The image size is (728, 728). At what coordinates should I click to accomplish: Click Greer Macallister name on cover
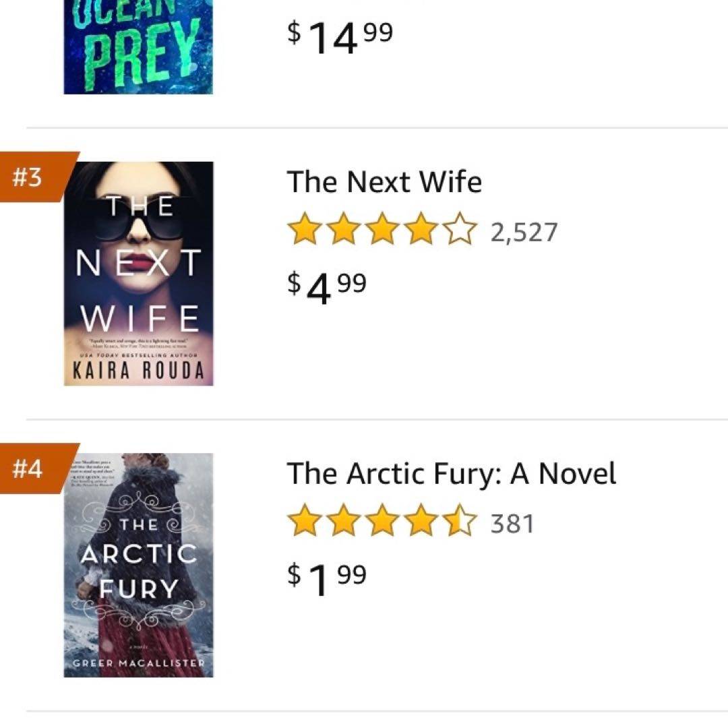[138, 664]
